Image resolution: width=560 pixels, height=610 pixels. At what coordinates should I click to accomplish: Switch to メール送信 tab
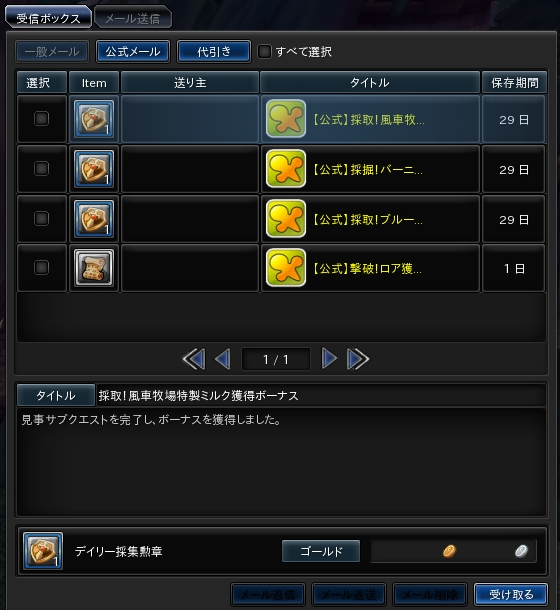[133, 18]
